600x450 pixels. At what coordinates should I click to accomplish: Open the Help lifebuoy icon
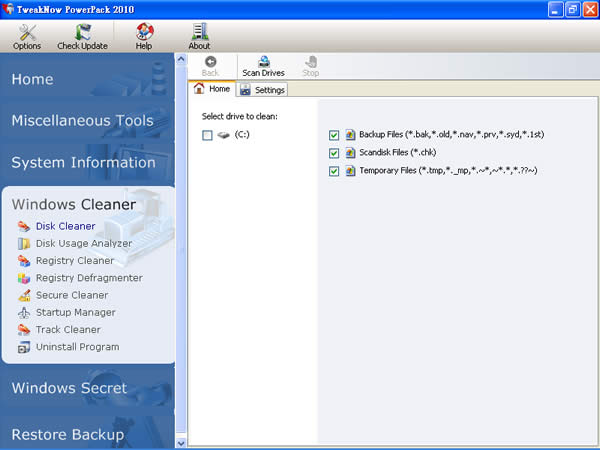(x=144, y=32)
